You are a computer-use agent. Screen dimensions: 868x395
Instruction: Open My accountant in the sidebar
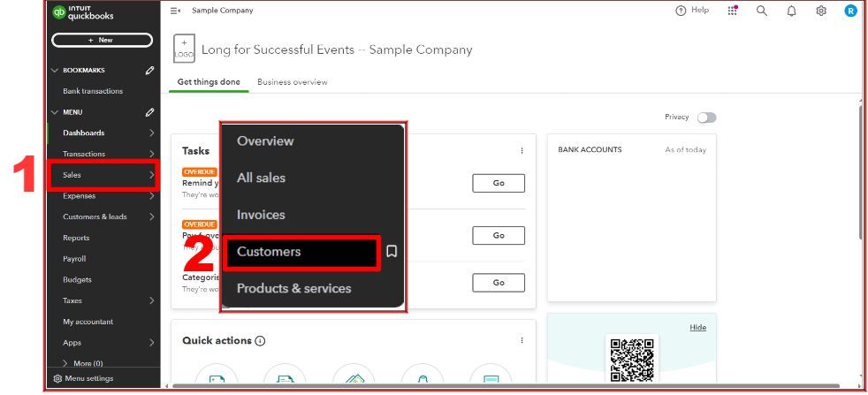[x=88, y=322]
